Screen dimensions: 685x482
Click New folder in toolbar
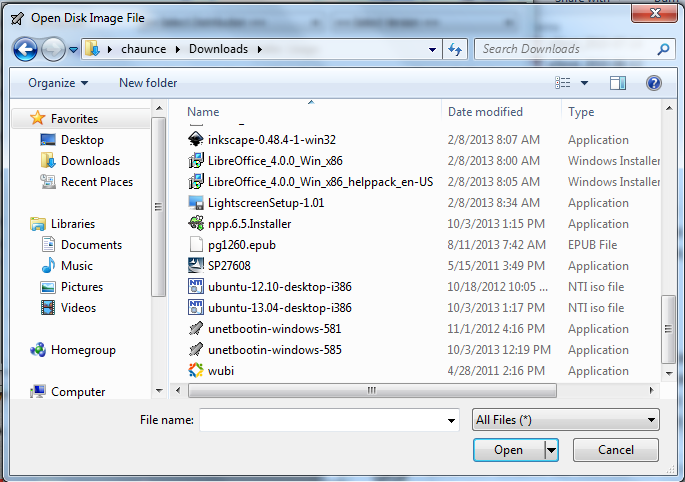tap(148, 83)
